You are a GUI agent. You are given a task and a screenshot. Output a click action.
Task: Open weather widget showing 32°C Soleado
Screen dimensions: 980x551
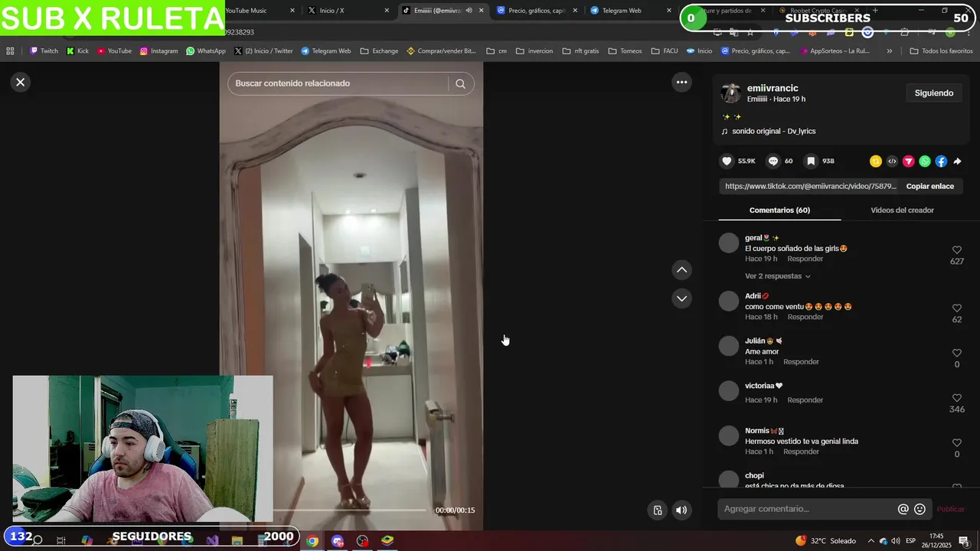(x=825, y=541)
